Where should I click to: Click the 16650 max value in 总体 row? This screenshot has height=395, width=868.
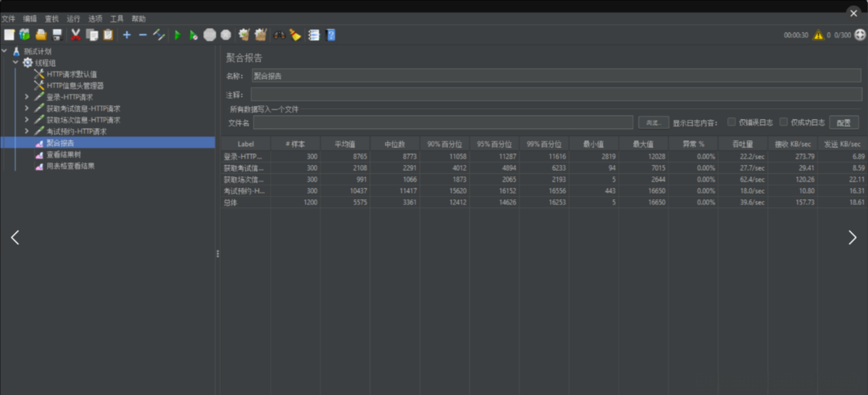(x=643, y=202)
